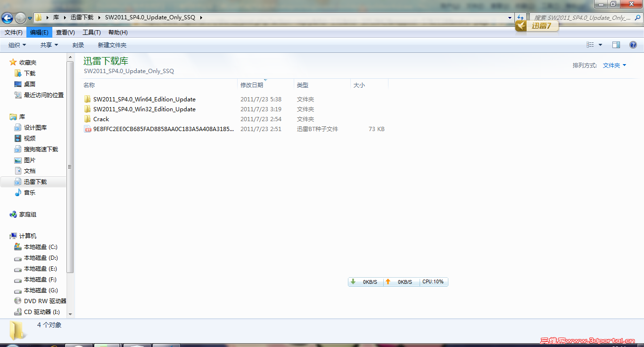Open the 组织 toolbar dropdown
This screenshot has height=347, width=644.
(x=17, y=45)
